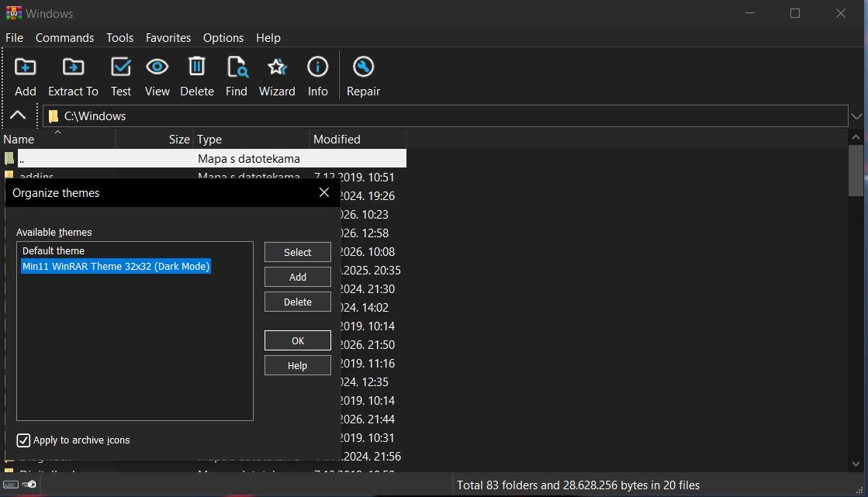This screenshot has width=868, height=497.
Task: Confirm the dialog with OK
Action: pyautogui.click(x=298, y=340)
